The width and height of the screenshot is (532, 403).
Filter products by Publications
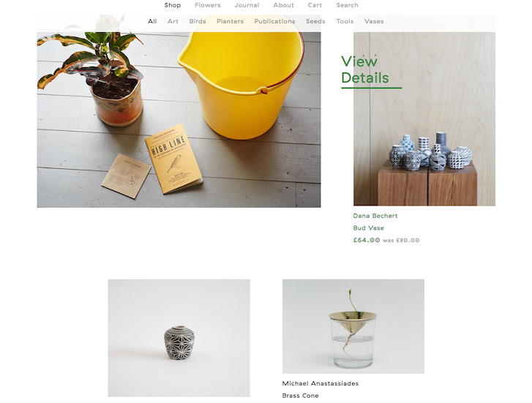(274, 21)
